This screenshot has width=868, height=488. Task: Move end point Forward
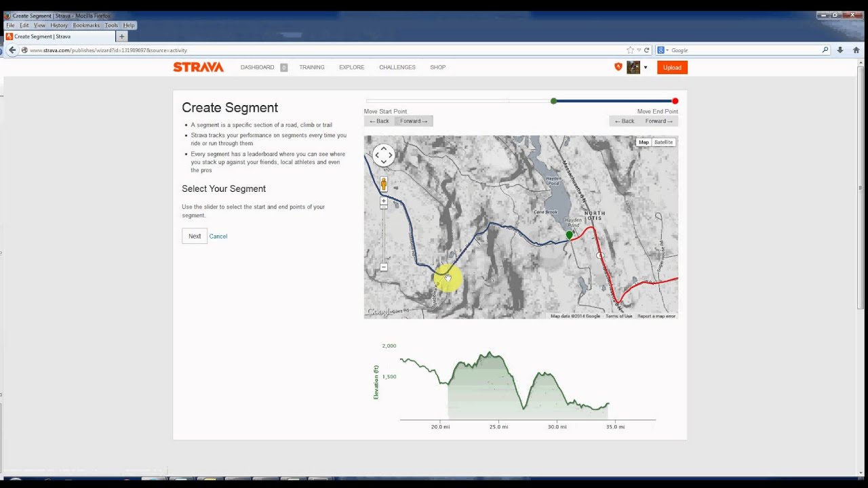coord(659,121)
